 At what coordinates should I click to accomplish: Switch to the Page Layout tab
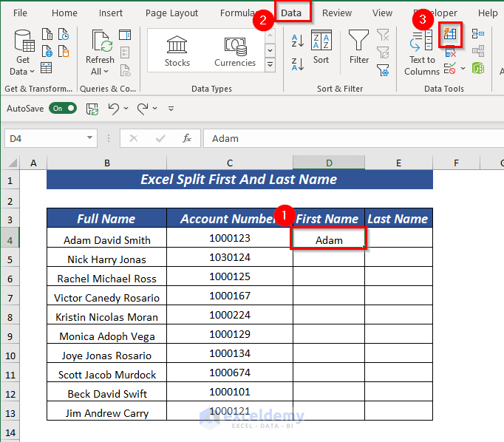[171, 13]
